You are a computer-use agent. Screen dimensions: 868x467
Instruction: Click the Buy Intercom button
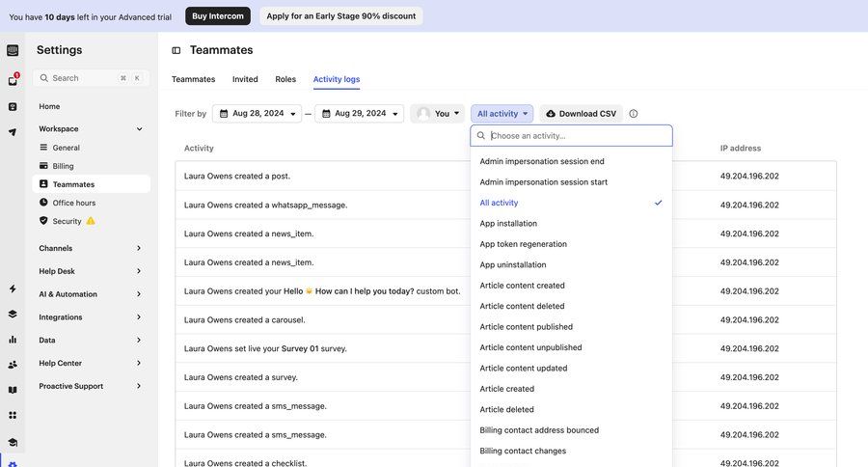coord(218,16)
